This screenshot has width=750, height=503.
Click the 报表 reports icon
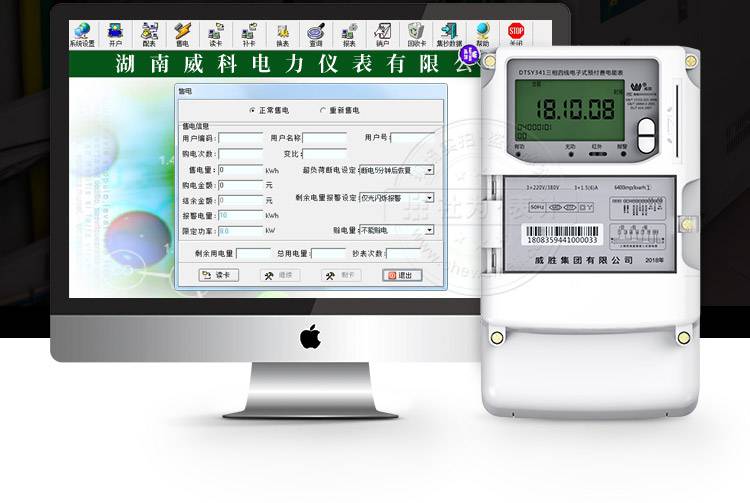point(349,34)
